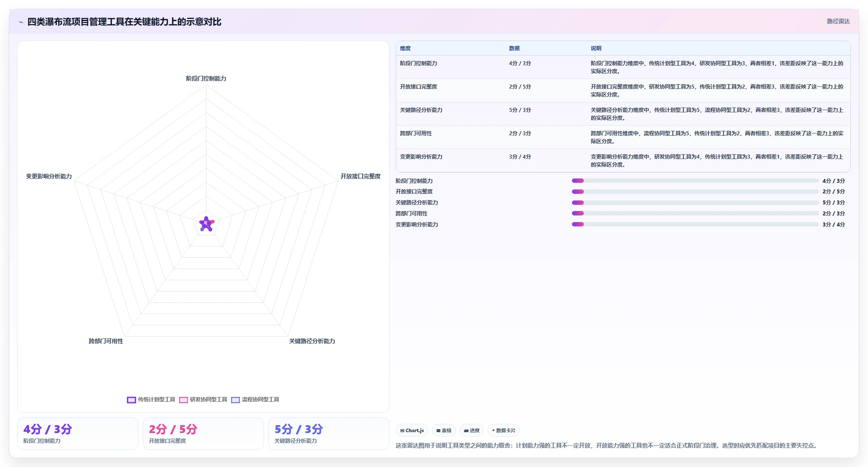868x467 pixels.
Task: Click 变更影响分析能力 in the table's 维度 column
Action: tap(421, 157)
